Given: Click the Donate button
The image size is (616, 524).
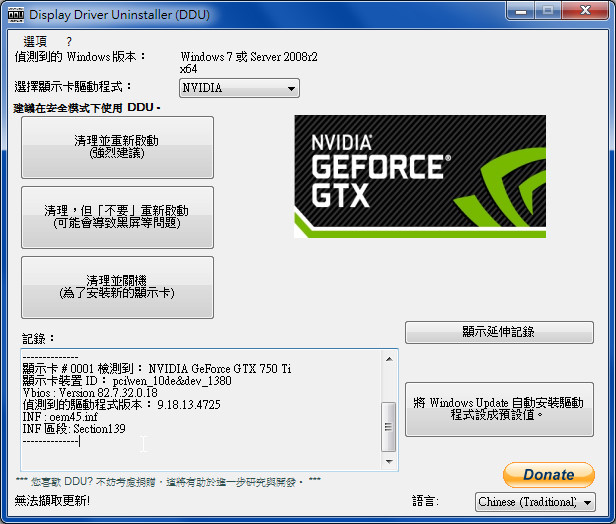Looking at the screenshot, I should point(549,475).
